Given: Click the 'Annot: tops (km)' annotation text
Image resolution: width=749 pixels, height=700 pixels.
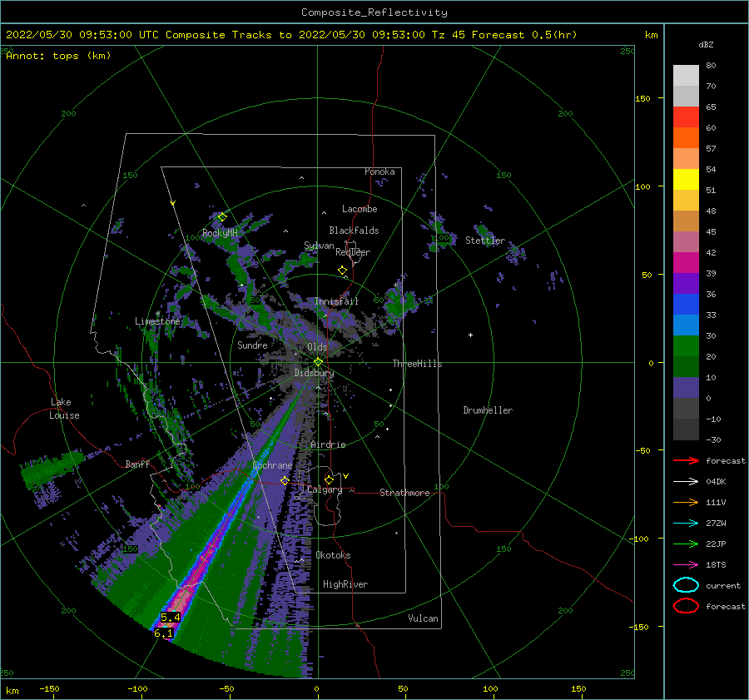Looking at the screenshot, I should [x=58, y=56].
